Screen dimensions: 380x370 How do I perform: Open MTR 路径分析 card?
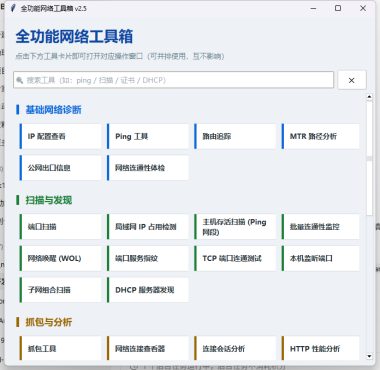(x=321, y=136)
